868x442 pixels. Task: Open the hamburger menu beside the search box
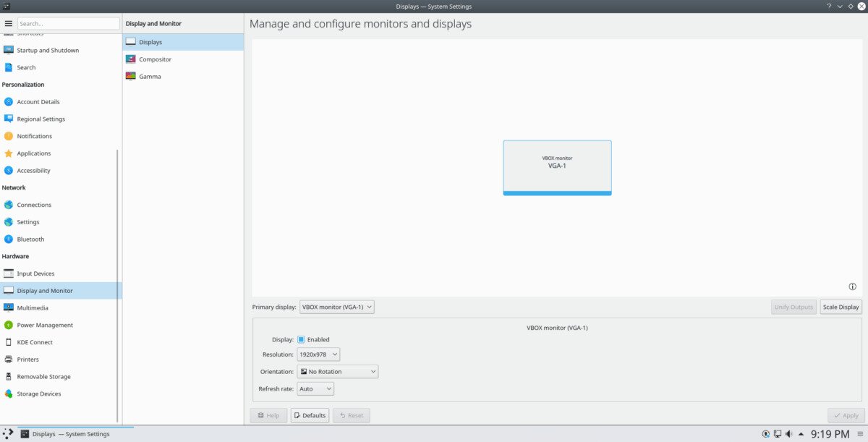[9, 24]
